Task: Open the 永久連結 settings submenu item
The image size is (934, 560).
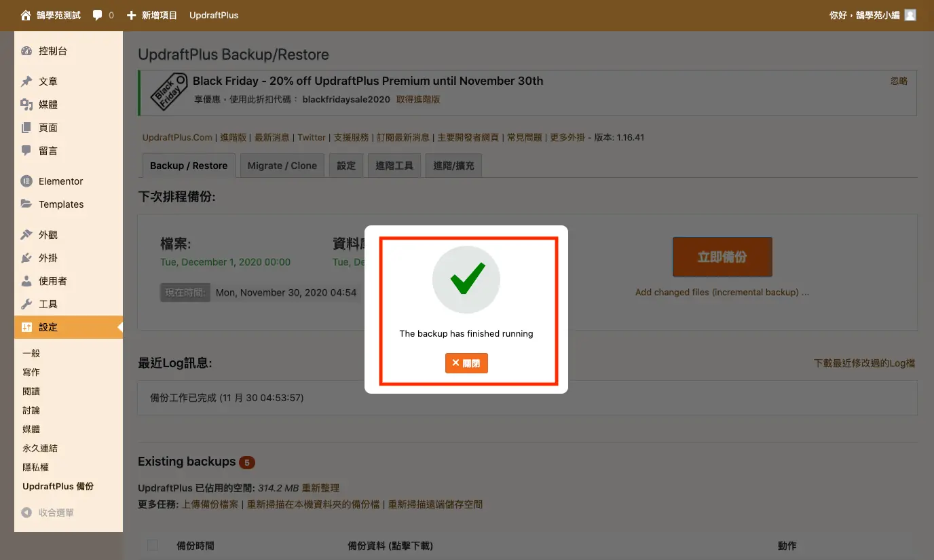Action: tap(40, 448)
